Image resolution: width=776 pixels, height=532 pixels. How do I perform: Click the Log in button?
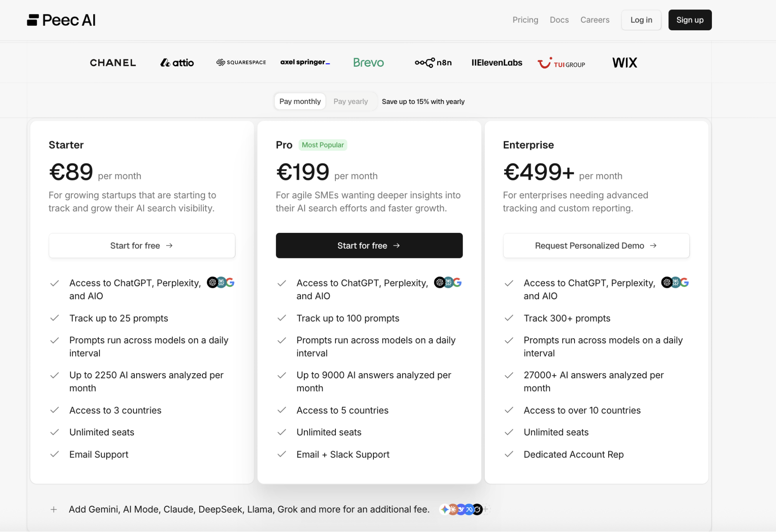(641, 20)
